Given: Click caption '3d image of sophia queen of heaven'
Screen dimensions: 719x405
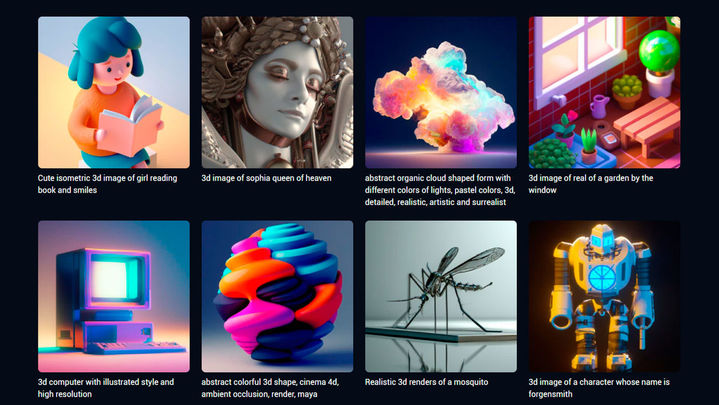Looking at the screenshot, I should [x=266, y=178].
